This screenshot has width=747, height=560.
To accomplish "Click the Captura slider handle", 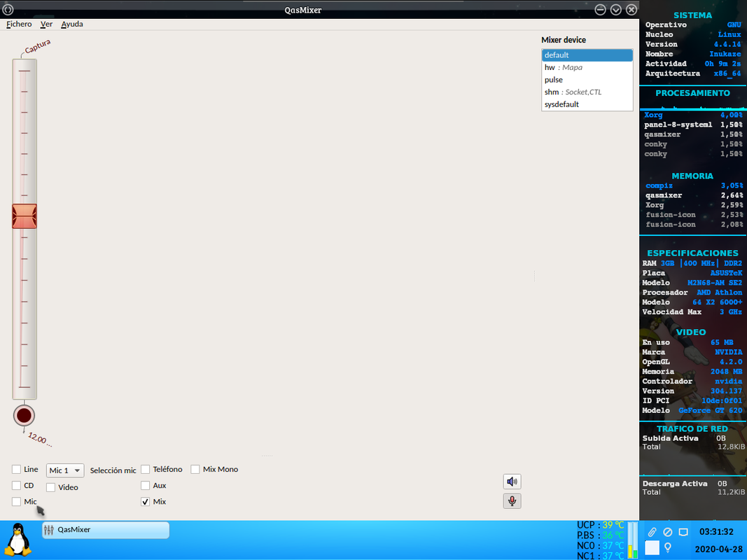I will 25,216.
